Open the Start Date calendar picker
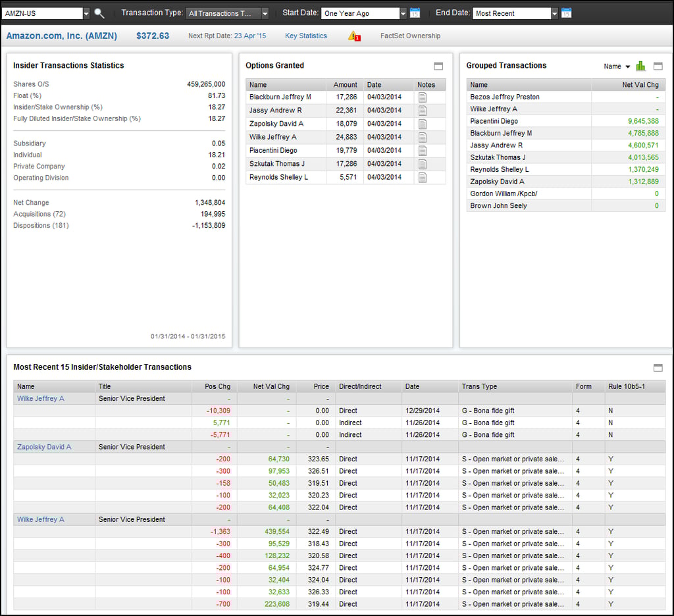Screen dimensions: 674x616 [x=415, y=13]
